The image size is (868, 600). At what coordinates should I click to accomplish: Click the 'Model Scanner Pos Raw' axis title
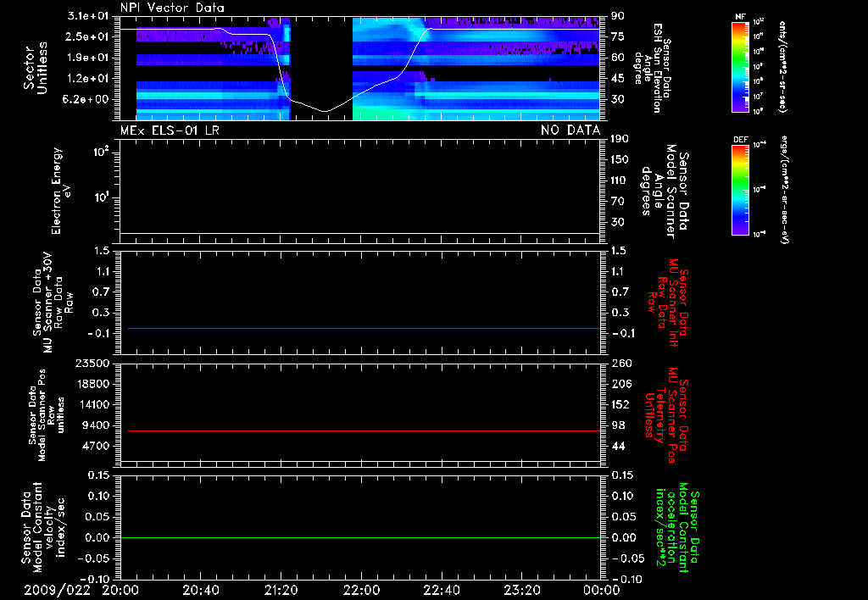coord(47,415)
